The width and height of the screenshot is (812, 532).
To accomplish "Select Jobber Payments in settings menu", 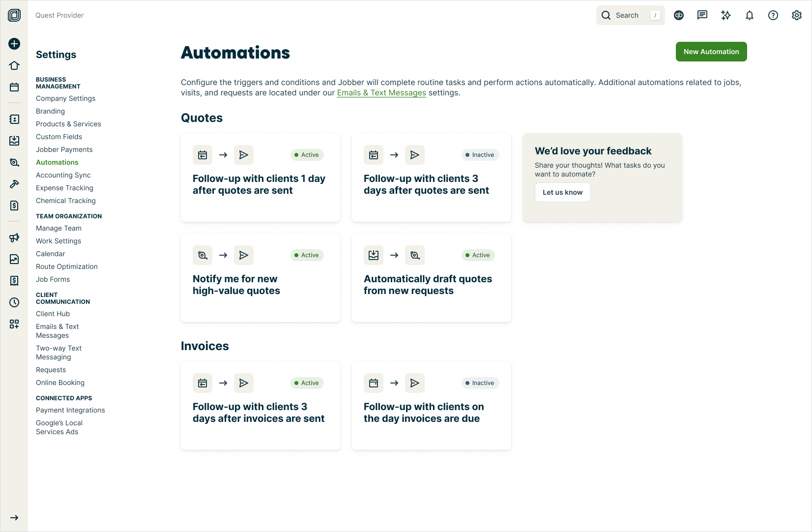I will click(x=64, y=149).
